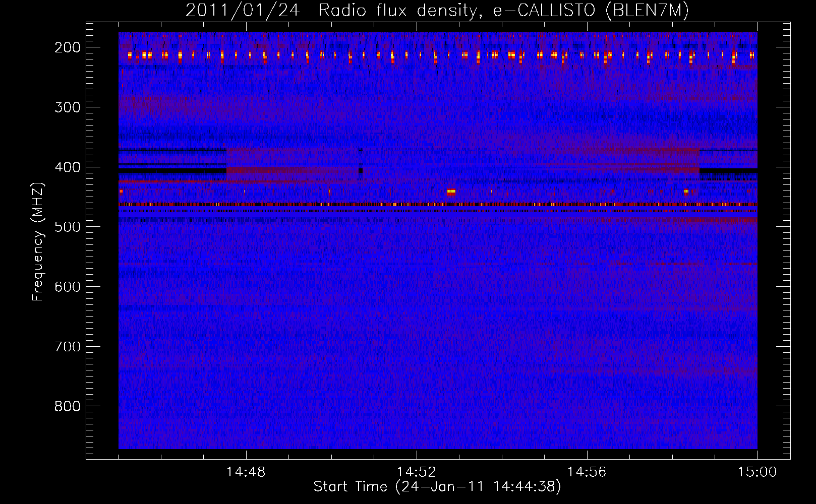
Task: Click the 800 frequency tick label
Action: pyautogui.click(x=68, y=406)
